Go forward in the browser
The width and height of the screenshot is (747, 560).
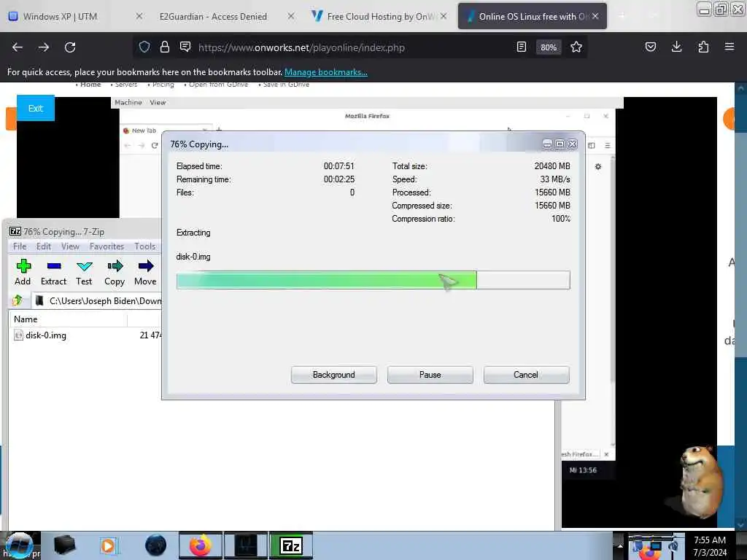click(44, 47)
